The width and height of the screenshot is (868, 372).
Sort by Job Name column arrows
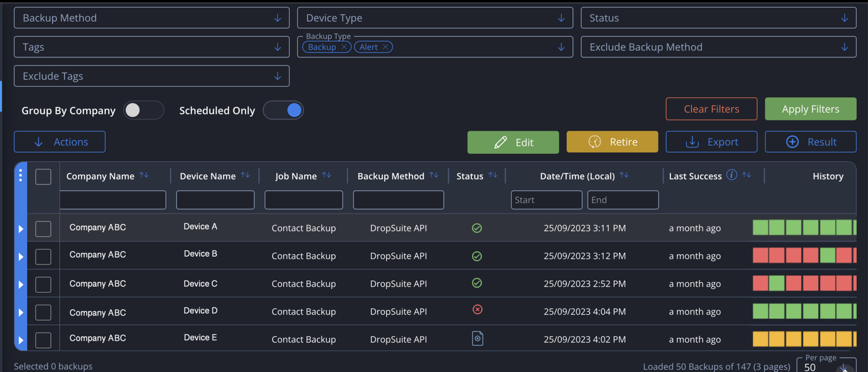326,175
